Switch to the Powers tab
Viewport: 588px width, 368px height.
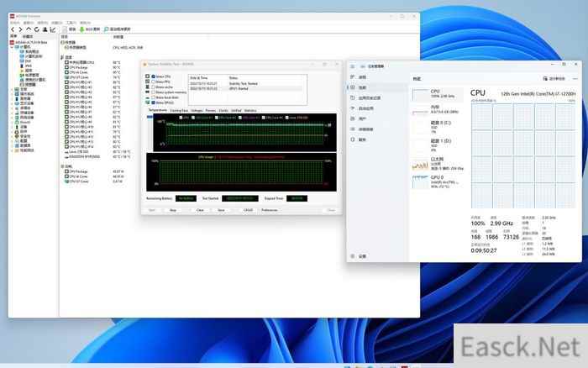coord(210,111)
